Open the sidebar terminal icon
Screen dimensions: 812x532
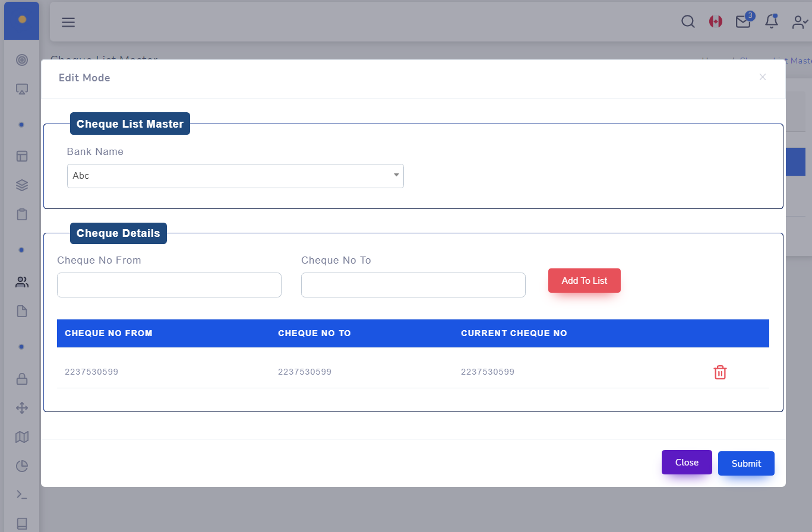click(22, 495)
